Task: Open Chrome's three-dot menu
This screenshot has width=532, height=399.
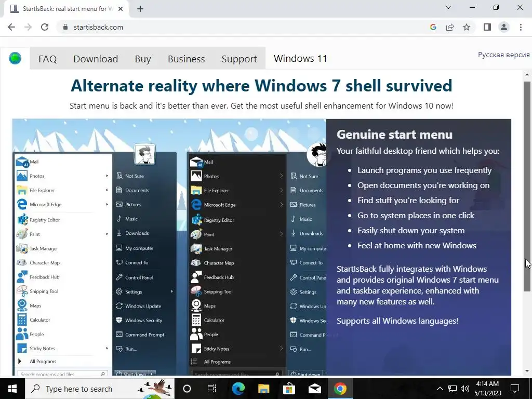Action: tap(521, 27)
